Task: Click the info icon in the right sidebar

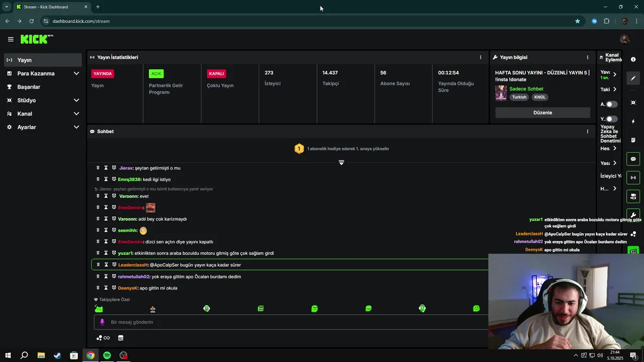Action: tap(633, 59)
